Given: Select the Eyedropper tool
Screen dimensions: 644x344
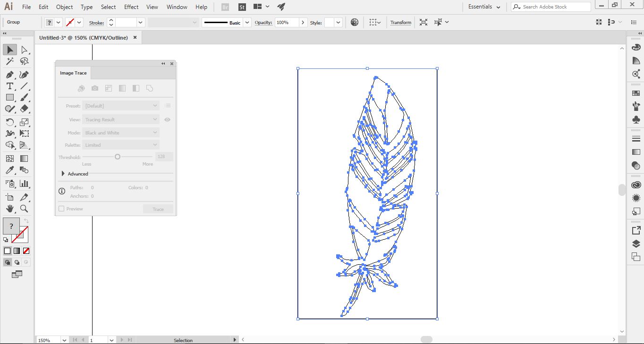Looking at the screenshot, I should pos(10,170).
